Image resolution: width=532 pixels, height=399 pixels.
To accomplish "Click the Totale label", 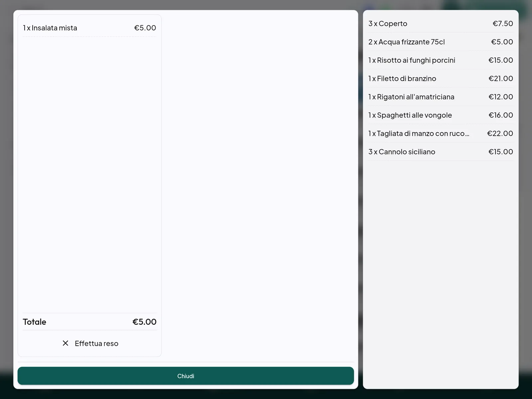I will pos(35,322).
